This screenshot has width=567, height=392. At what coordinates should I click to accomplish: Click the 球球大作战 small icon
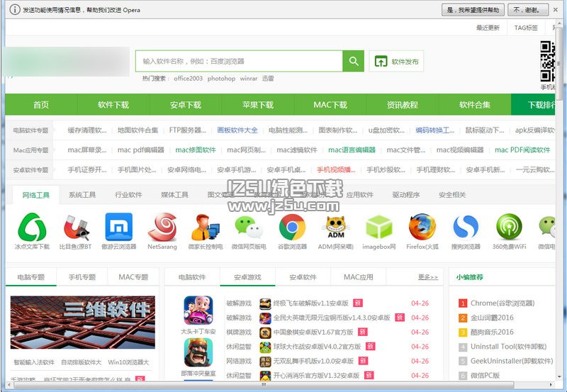[x=265, y=347]
